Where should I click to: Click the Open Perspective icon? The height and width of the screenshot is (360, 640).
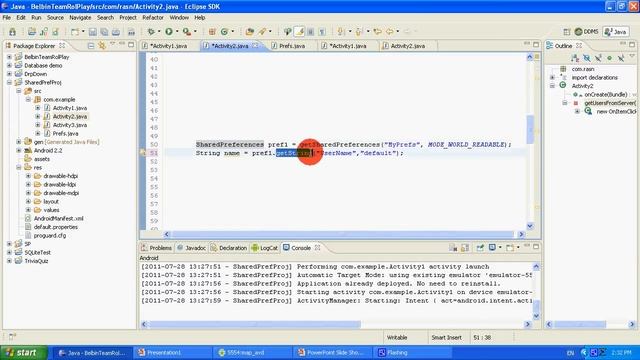tap(567, 32)
